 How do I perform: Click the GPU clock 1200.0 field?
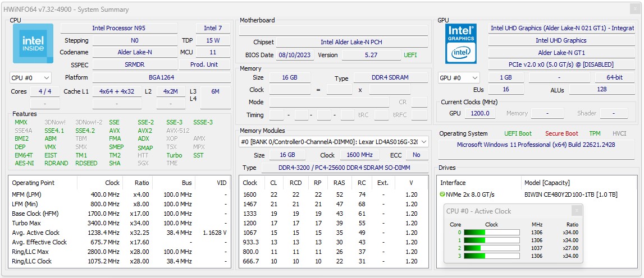click(x=481, y=114)
